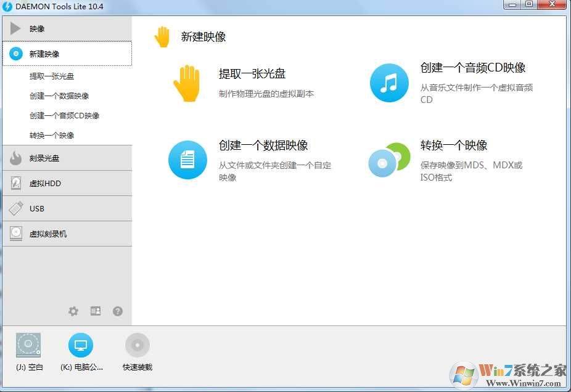Click the news panel icon beside gear
The width and height of the screenshot is (571, 392).
click(x=96, y=311)
